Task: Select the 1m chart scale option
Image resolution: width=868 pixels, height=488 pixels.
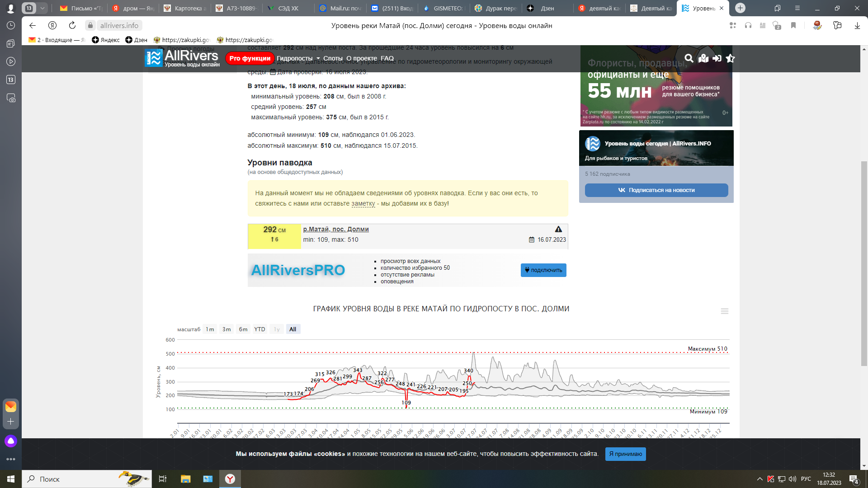Action: 210,329
